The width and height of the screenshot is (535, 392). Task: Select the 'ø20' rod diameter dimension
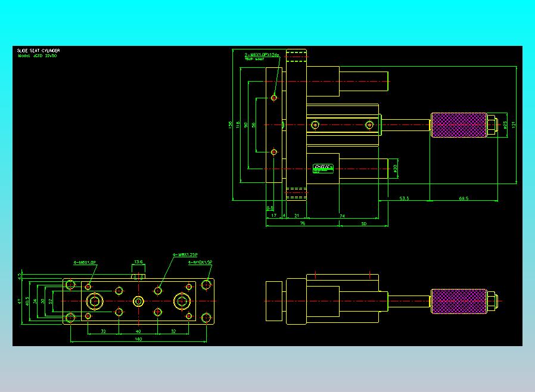tap(395, 169)
